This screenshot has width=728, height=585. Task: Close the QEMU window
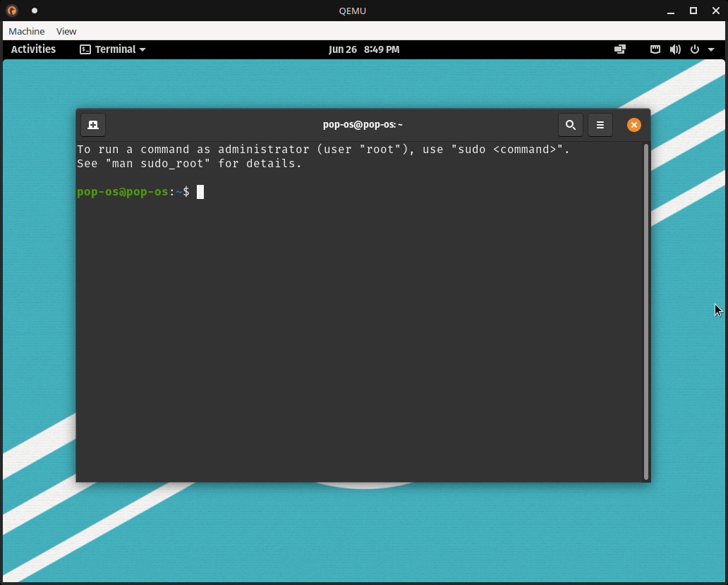point(715,11)
